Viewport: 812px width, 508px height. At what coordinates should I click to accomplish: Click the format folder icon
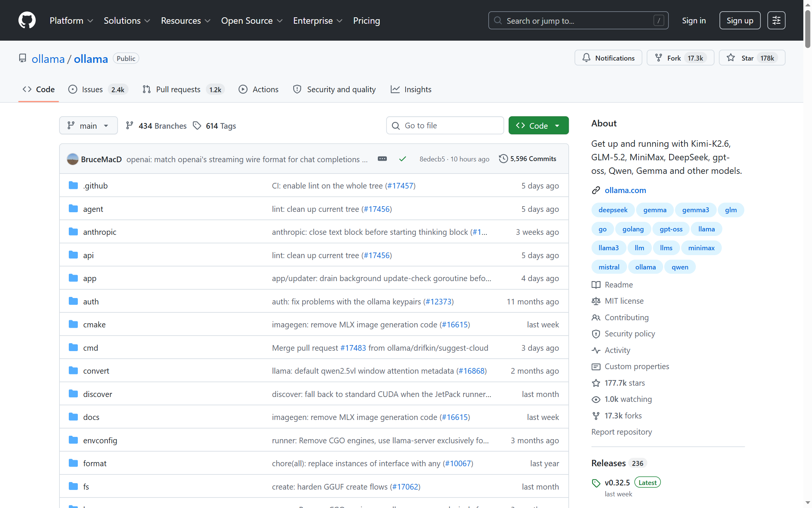[73, 463]
